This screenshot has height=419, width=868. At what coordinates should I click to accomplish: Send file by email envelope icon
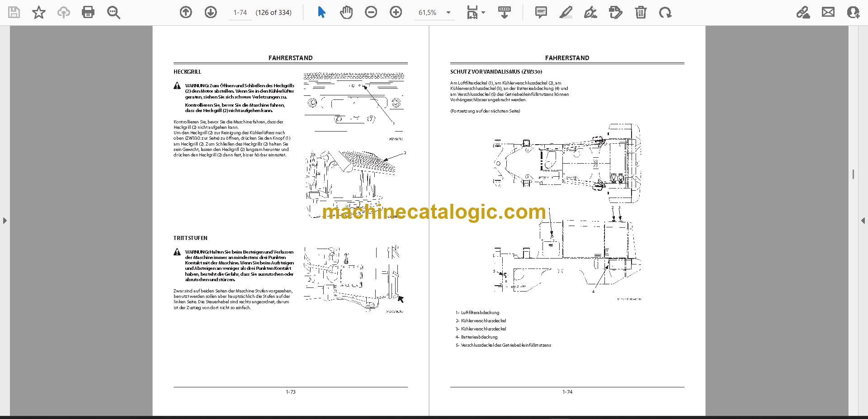pyautogui.click(x=828, y=12)
